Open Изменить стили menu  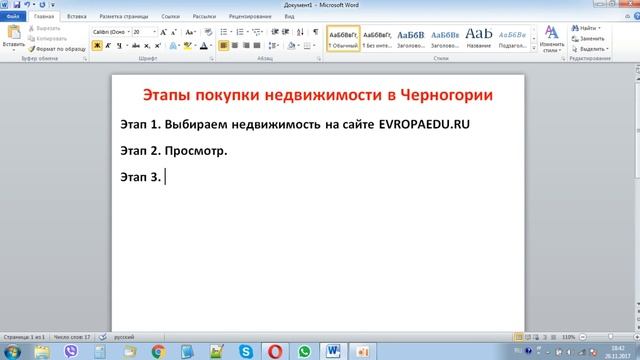pyautogui.click(x=551, y=39)
